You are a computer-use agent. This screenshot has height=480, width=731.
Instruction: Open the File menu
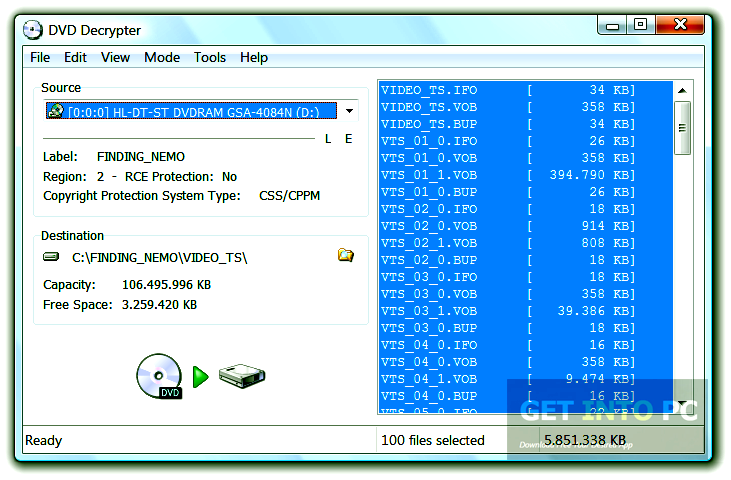[40, 57]
